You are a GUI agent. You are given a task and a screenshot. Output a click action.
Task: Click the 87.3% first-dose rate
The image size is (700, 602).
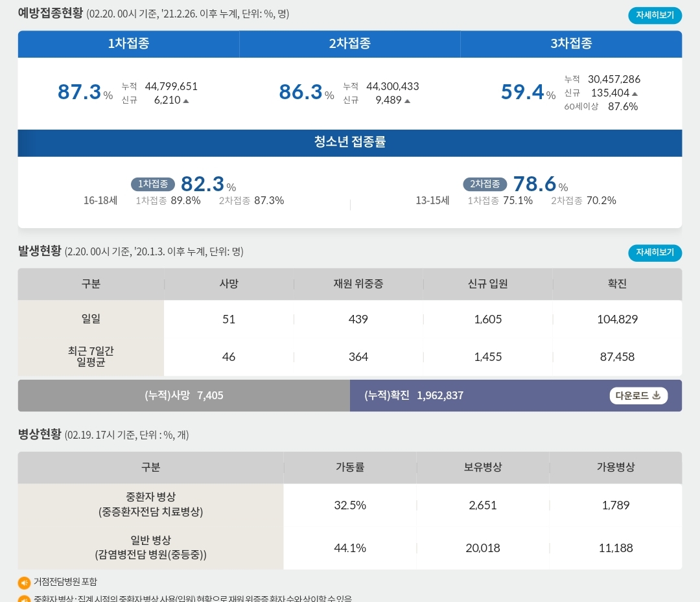[86, 93]
